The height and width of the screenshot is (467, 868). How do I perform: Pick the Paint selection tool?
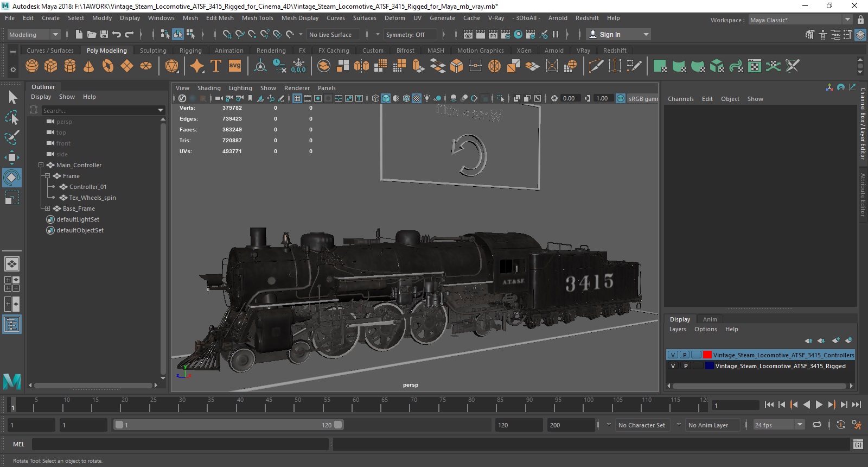pos(12,137)
